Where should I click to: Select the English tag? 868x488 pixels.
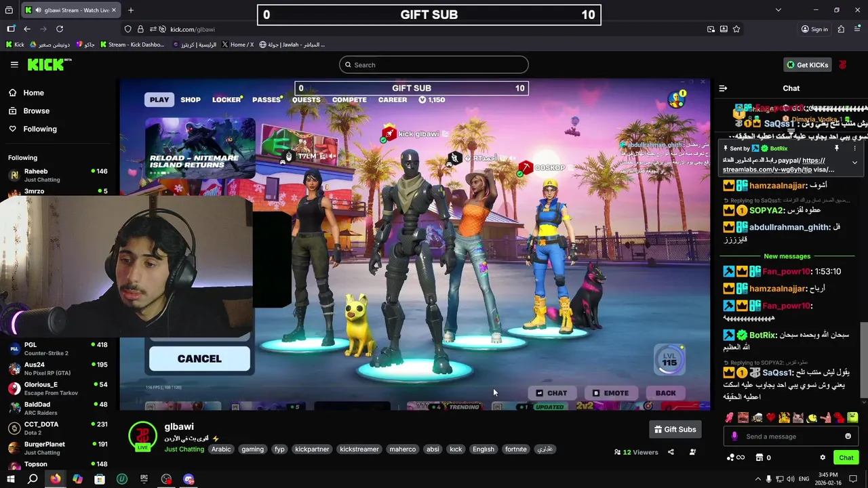coord(483,449)
